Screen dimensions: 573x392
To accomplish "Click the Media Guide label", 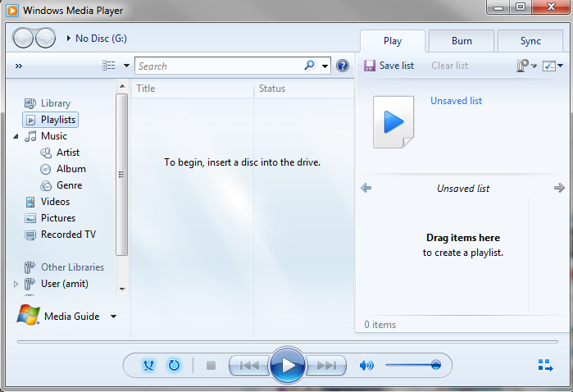I will pyautogui.click(x=71, y=317).
